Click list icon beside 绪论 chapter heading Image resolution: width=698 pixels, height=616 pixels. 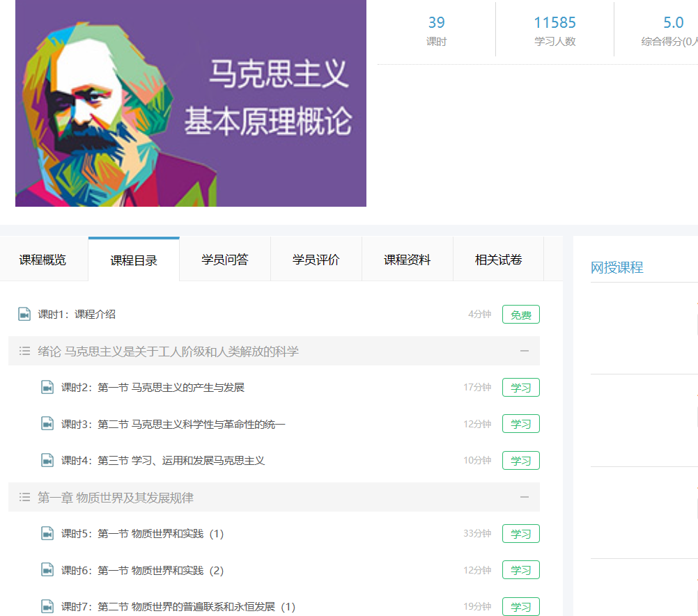coord(24,352)
